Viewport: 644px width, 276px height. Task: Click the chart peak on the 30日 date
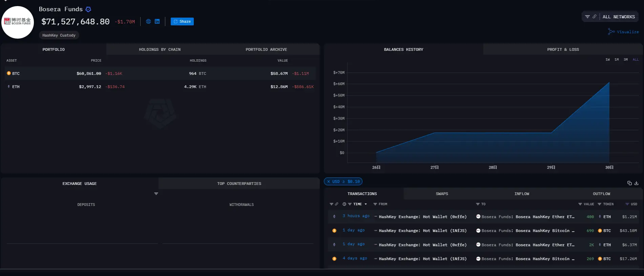pyautogui.click(x=609, y=82)
